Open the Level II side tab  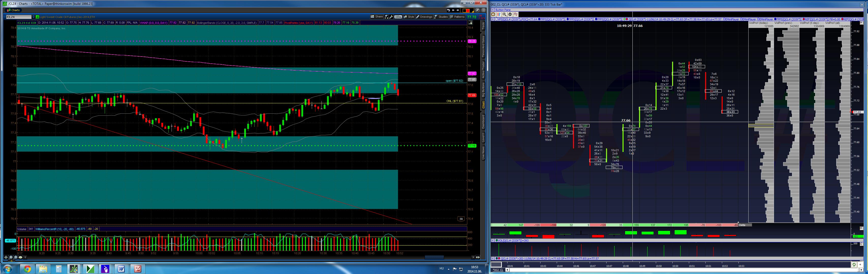[x=483, y=138]
